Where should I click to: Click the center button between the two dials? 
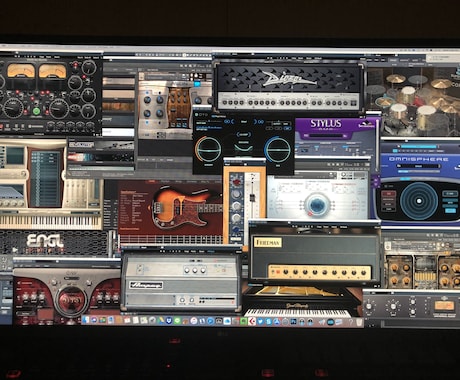tap(244, 135)
